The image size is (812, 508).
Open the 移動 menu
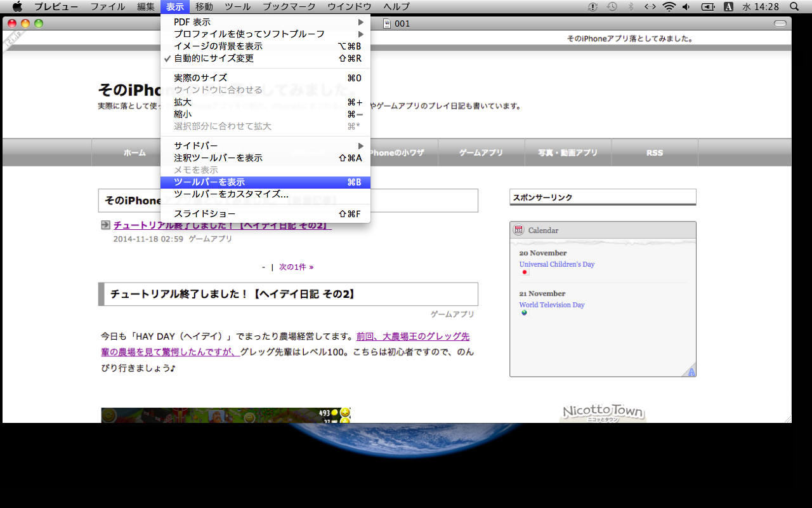pos(204,6)
